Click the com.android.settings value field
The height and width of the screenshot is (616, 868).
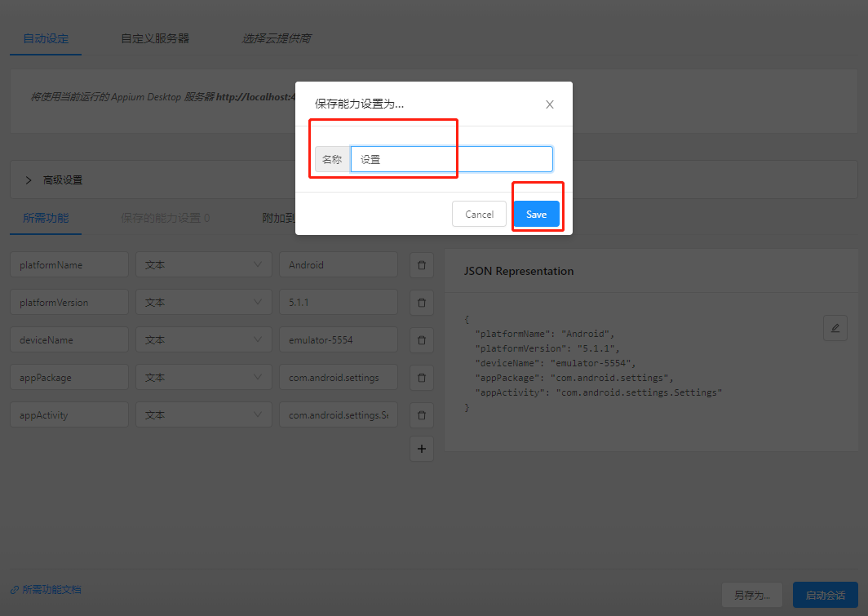pos(339,378)
